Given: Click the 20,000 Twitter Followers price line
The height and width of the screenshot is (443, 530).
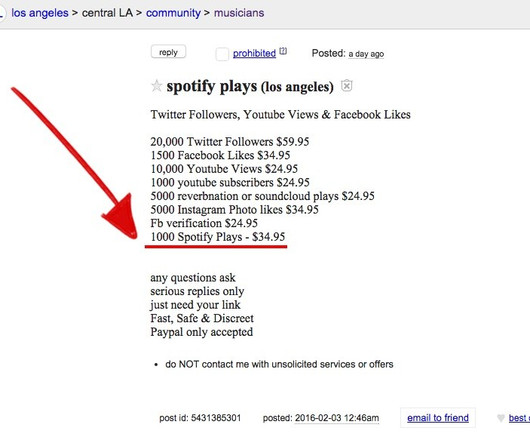Looking at the screenshot, I should tap(230, 142).
